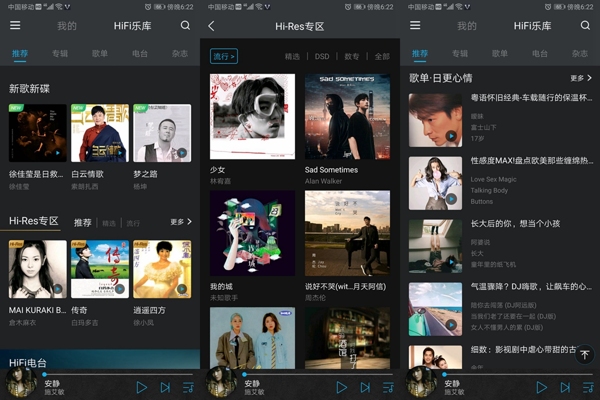Select 杂志 tab on left screen
The width and height of the screenshot is (600, 400).
[x=179, y=53]
